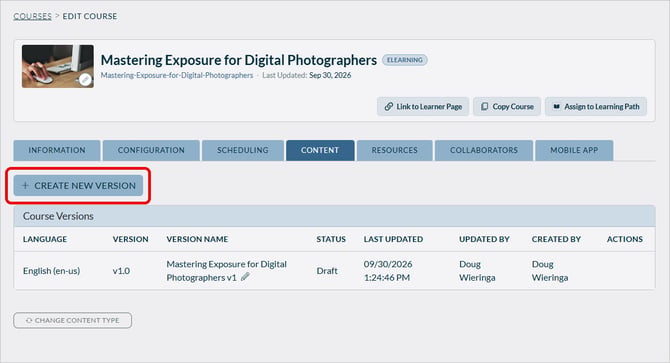Click the Mastering-Exposure-for-Digital-Photographers slug text

[177, 75]
